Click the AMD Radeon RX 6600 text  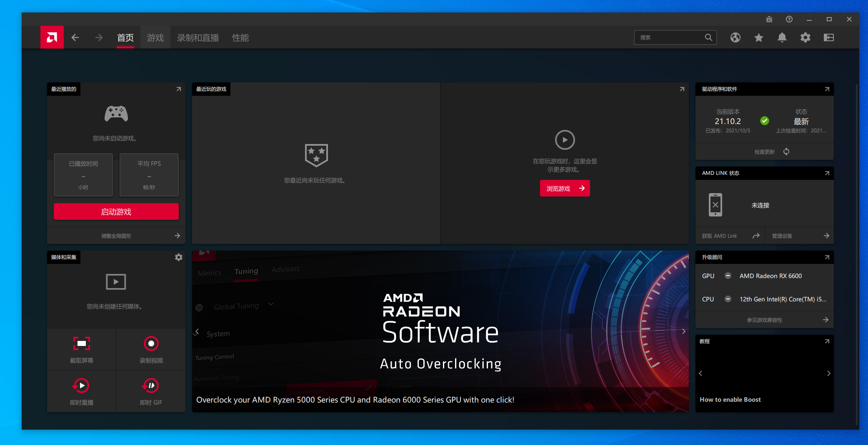tap(770, 276)
